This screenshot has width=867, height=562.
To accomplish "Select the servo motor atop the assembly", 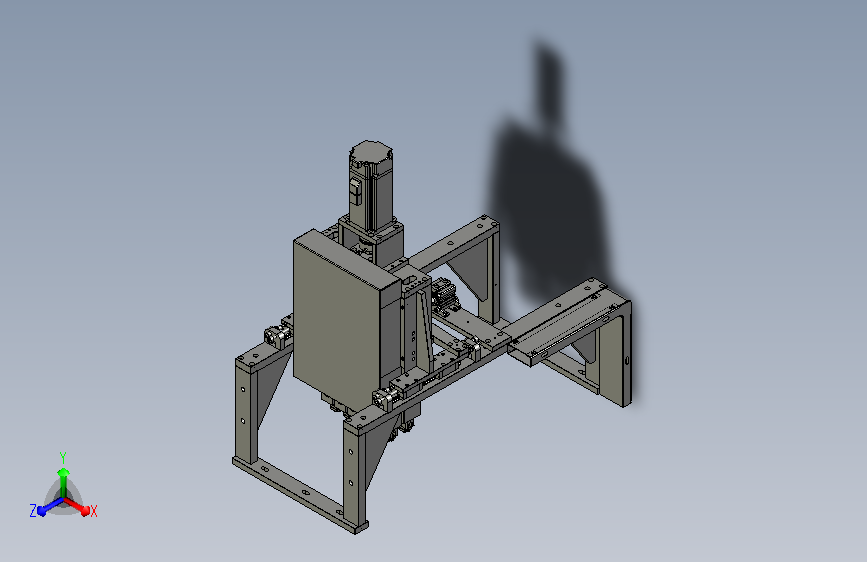I will point(371,185).
